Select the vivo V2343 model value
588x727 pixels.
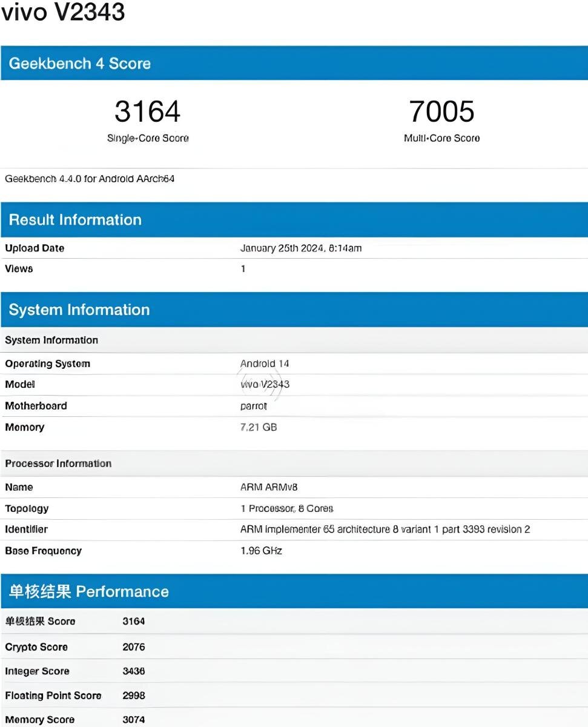(265, 385)
